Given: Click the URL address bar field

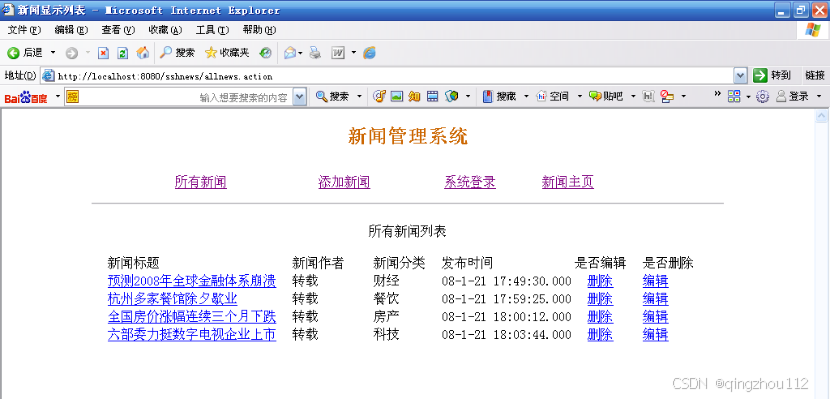Looking at the screenshot, I should coord(394,76).
